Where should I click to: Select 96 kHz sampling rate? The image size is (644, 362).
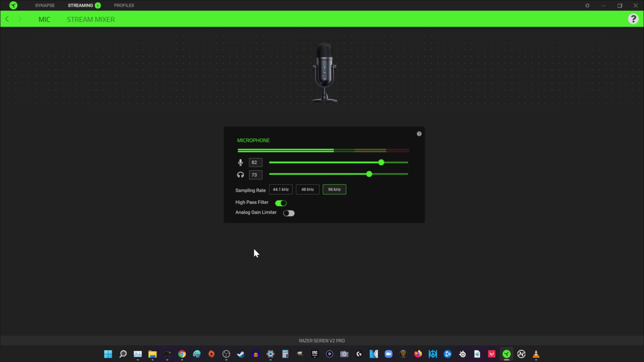pyautogui.click(x=334, y=189)
